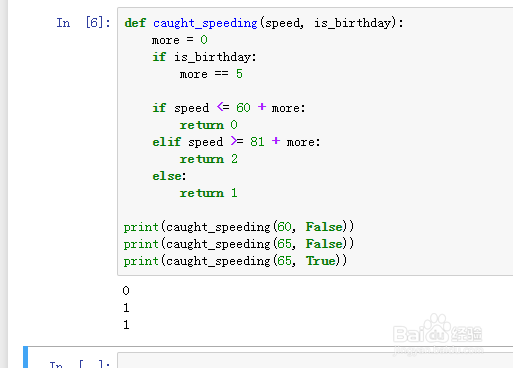Click the 'In [6]:' cell prompt
The height and width of the screenshot is (368, 513).
[83, 23]
